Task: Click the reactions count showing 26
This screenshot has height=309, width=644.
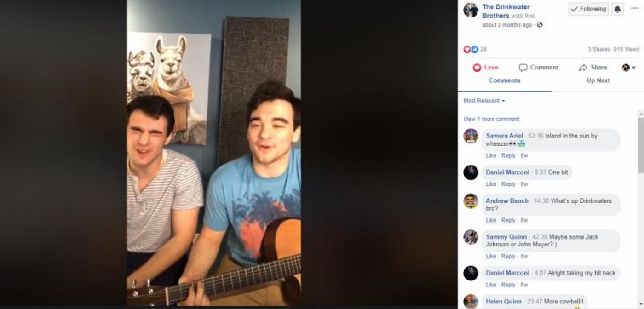Action: click(x=475, y=49)
